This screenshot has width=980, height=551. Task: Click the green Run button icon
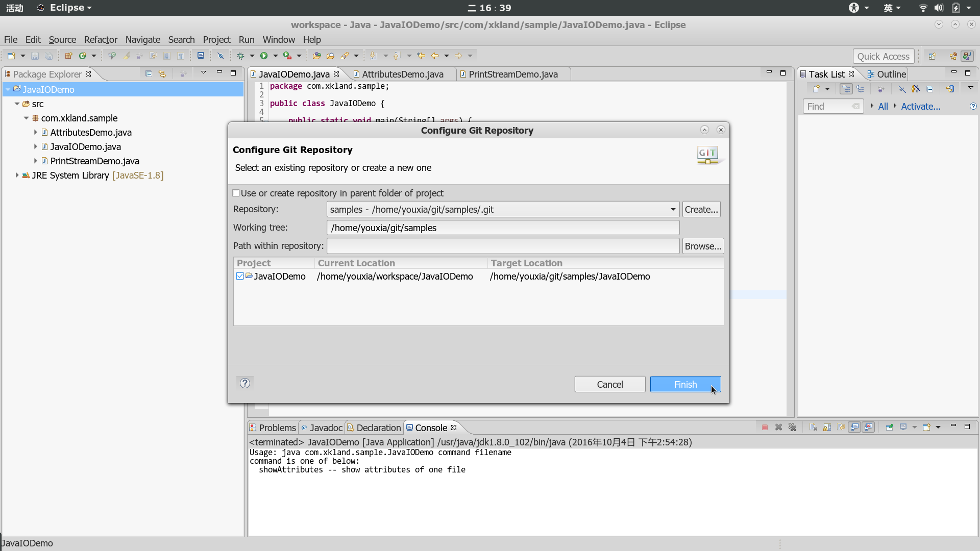click(264, 56)
